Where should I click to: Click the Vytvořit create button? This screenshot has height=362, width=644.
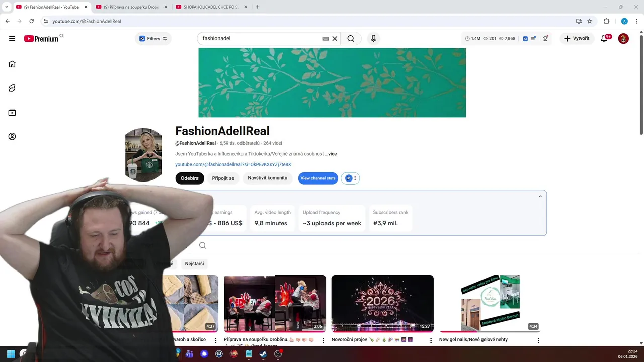pyautogui.click(x=577, y=39)
